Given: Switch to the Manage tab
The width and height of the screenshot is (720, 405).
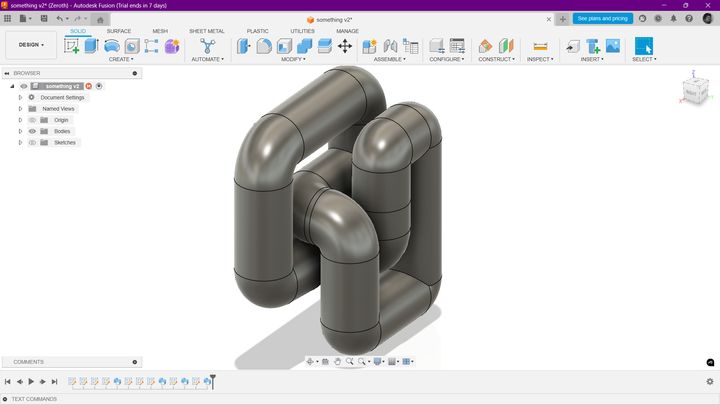Looking at the screenshot, I should [347, 31].
